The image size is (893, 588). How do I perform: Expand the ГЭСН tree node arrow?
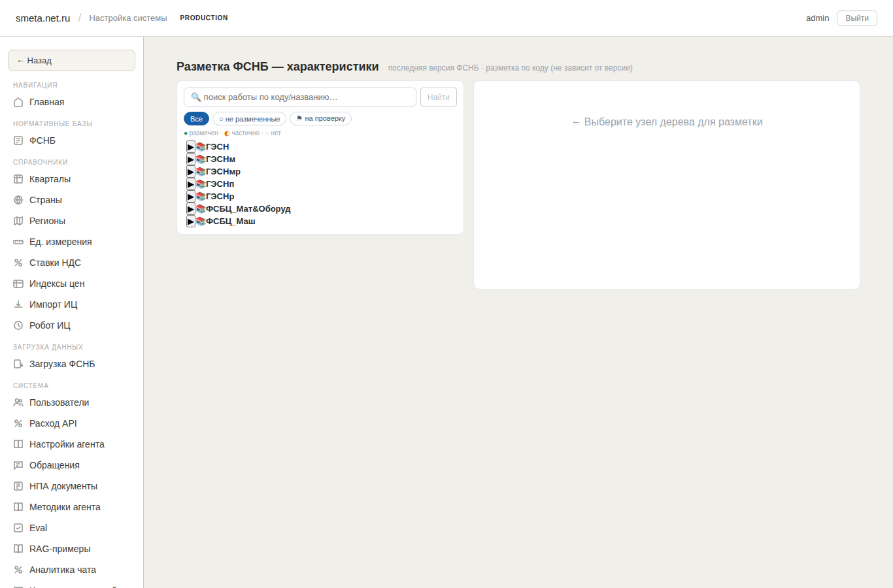(191, 147)
